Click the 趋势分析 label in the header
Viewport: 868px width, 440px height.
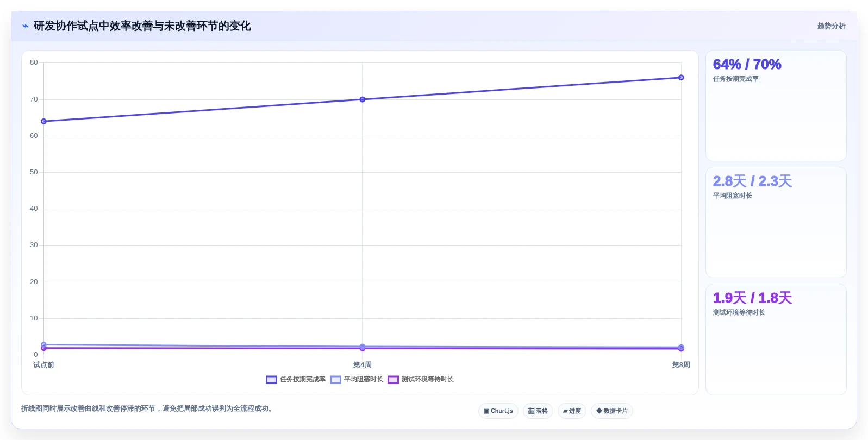(x=831, y=26)
